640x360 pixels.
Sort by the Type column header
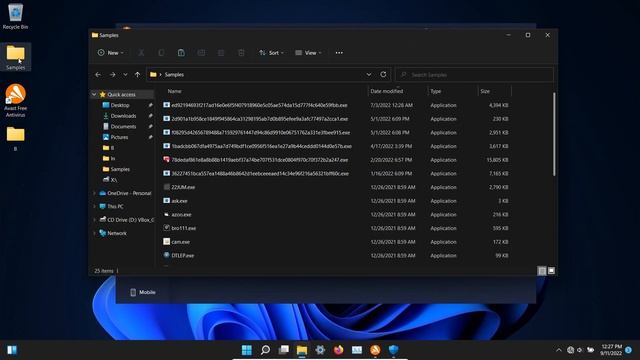pyautogui.click(x=436, y=91)
